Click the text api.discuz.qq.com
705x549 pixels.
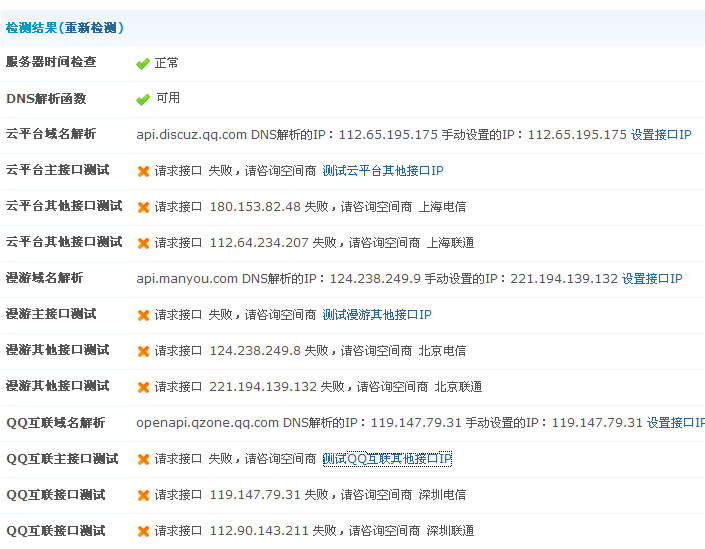pyautogui.click(x=192, y=135)
